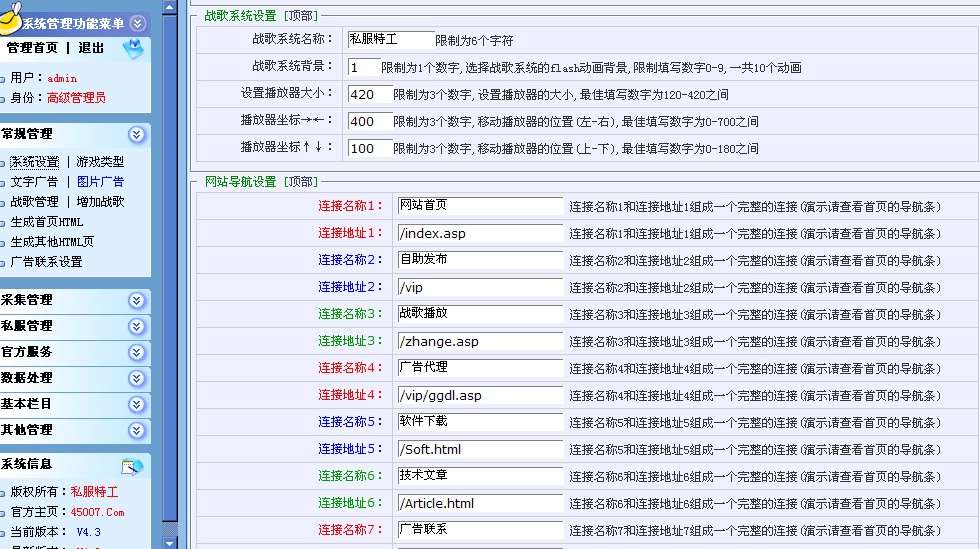This screenshot has height=549, width=980.
Task: Click the icon beside 退出 in sidebar
Action: tap(133, 48)
